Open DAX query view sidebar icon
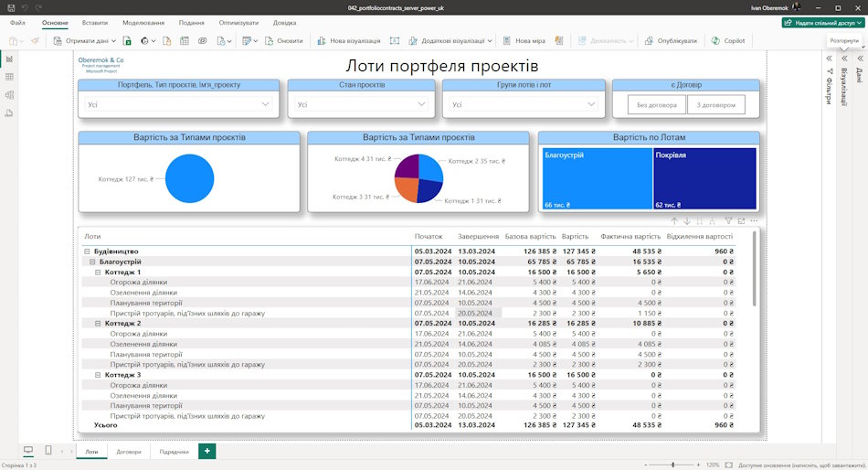 (9, 113)
